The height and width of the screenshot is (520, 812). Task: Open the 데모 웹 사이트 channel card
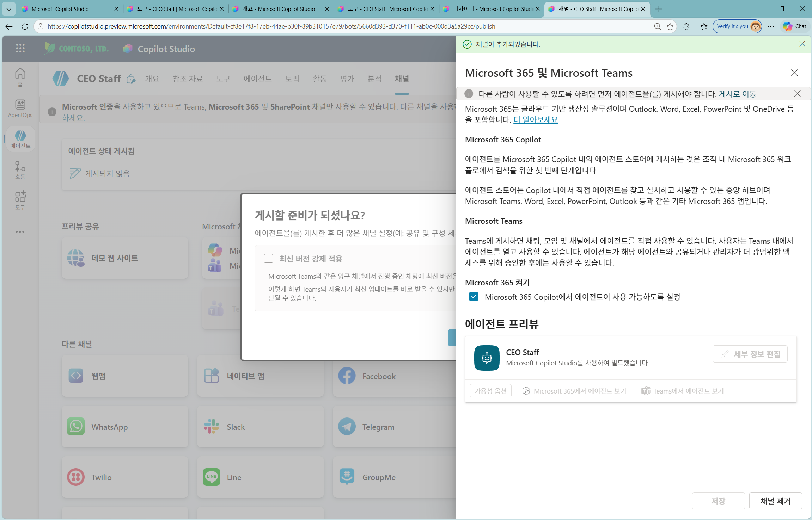pyautogui.click(x=125, y=258)
